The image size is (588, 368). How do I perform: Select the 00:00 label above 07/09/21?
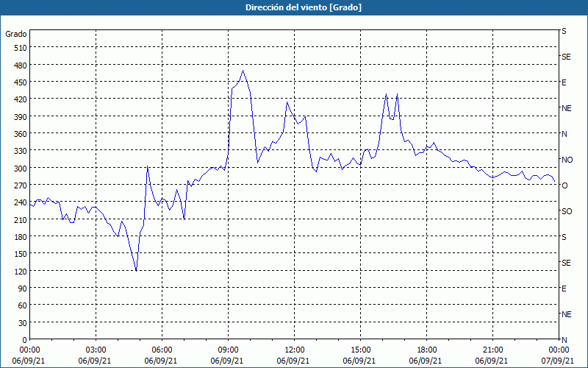(559, 350)
